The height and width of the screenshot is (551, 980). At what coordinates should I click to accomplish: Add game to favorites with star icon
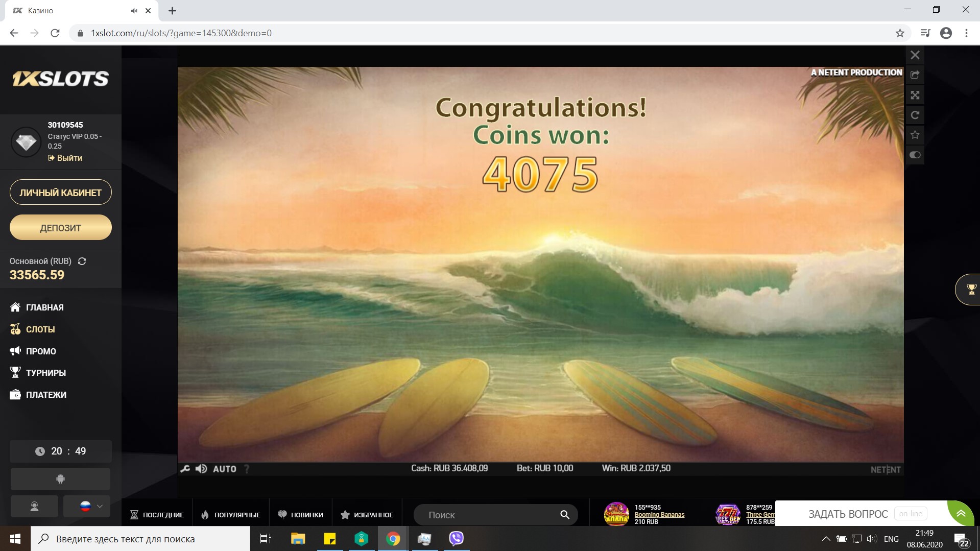click(x=915, y=135)
